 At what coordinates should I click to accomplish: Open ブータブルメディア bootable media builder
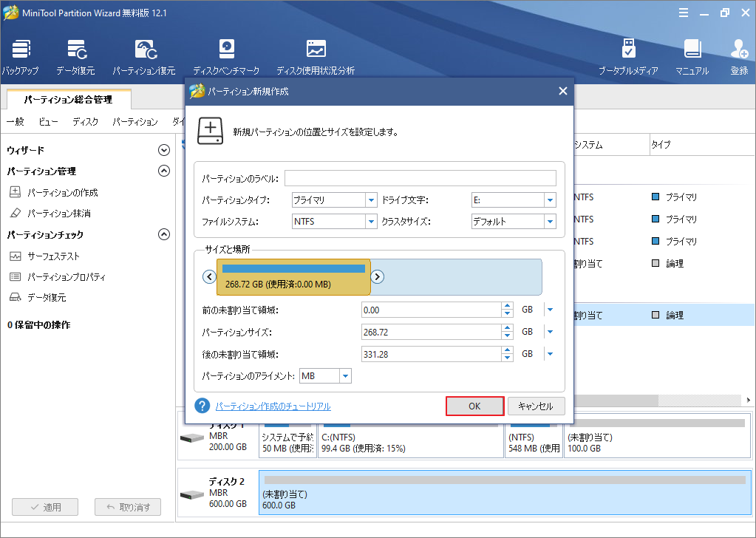628,57
